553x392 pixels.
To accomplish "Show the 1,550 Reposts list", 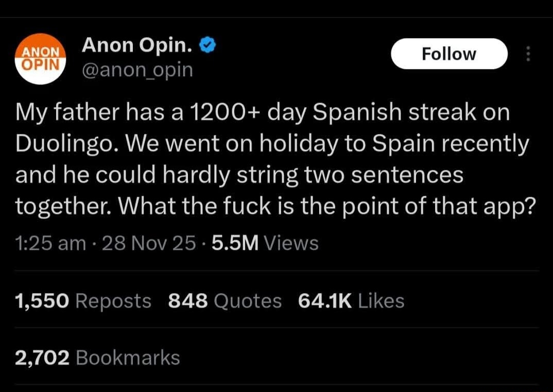I will 83,301.
